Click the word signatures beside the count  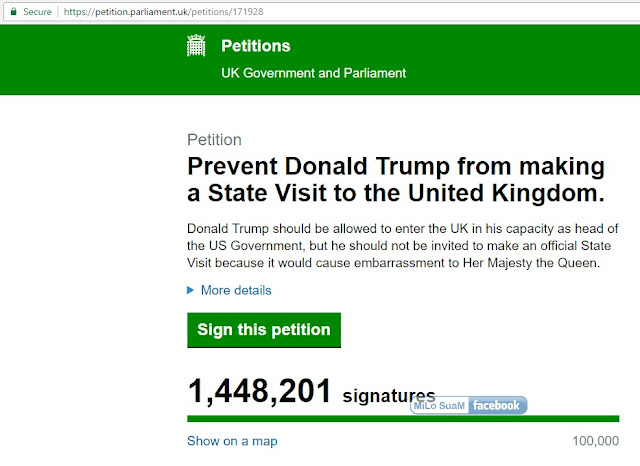389,396
